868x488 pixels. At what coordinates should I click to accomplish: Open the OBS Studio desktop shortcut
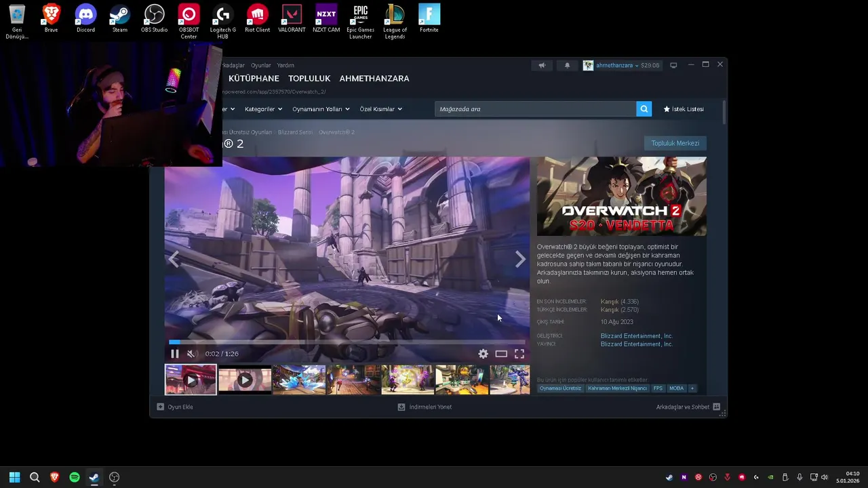(154, 18)
